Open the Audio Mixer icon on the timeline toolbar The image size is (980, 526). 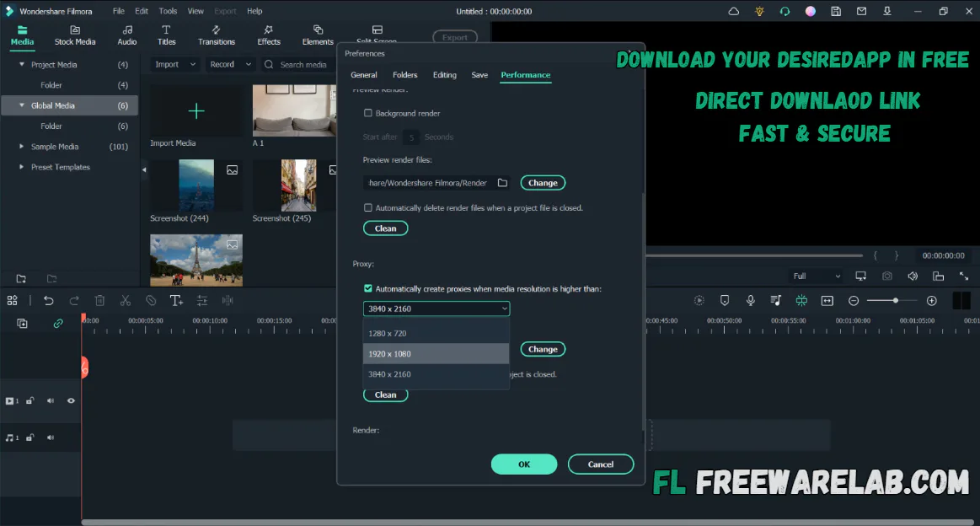pos(202,300)
